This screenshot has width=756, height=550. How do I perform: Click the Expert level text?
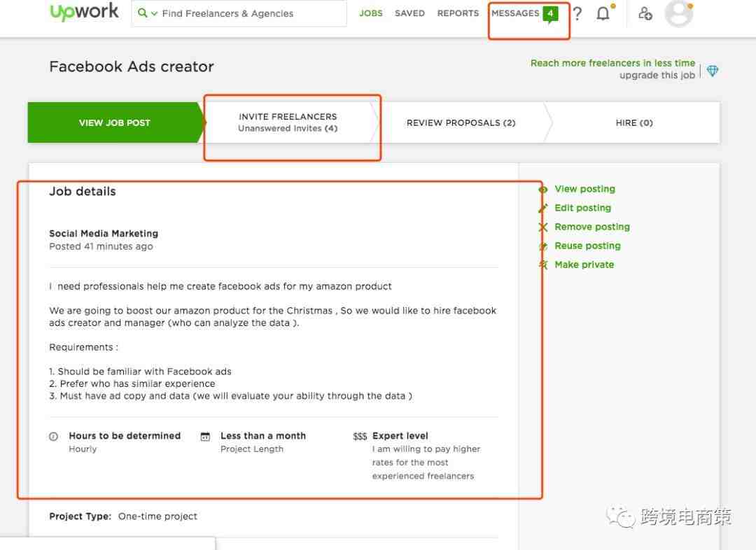400,436
